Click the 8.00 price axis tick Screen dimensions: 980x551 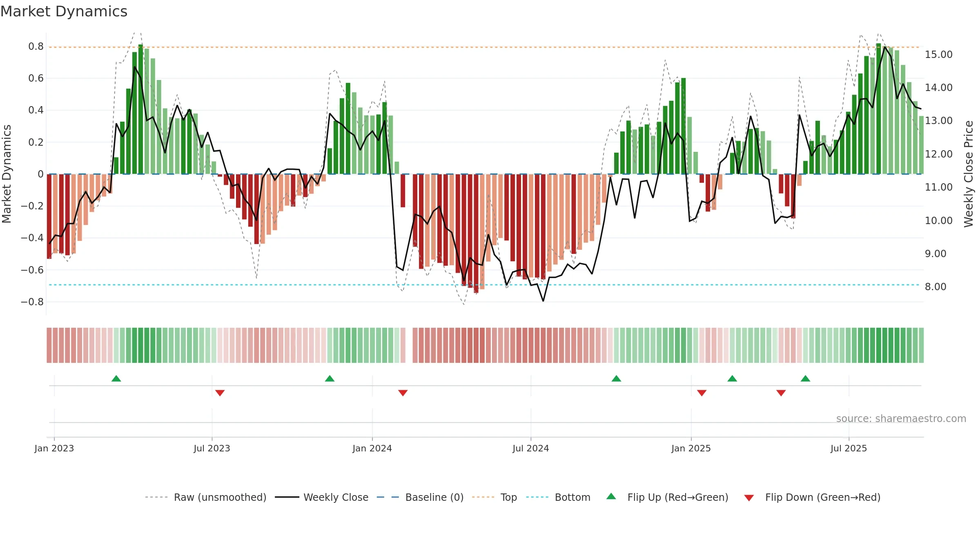tap(935, 287)
